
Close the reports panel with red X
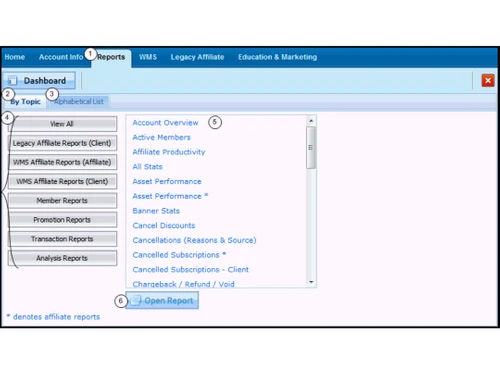pyautogui.click(x=488, y=80)
